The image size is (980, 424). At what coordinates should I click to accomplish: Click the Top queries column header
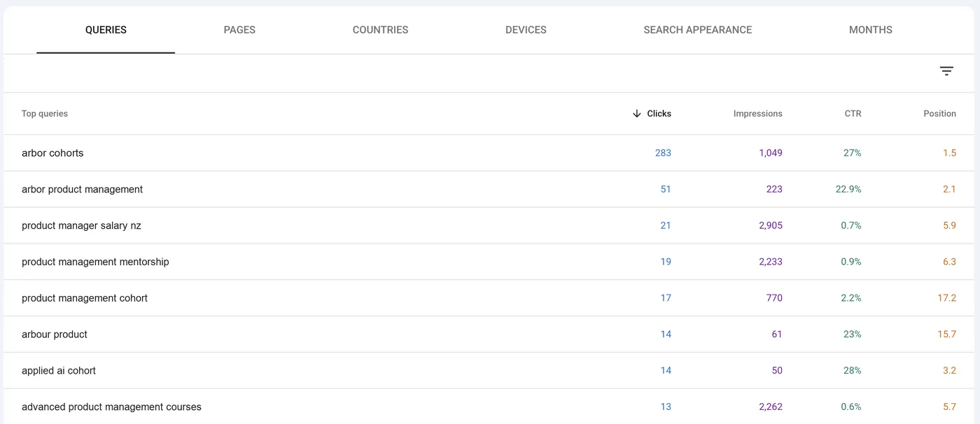[x=45, y=113]
